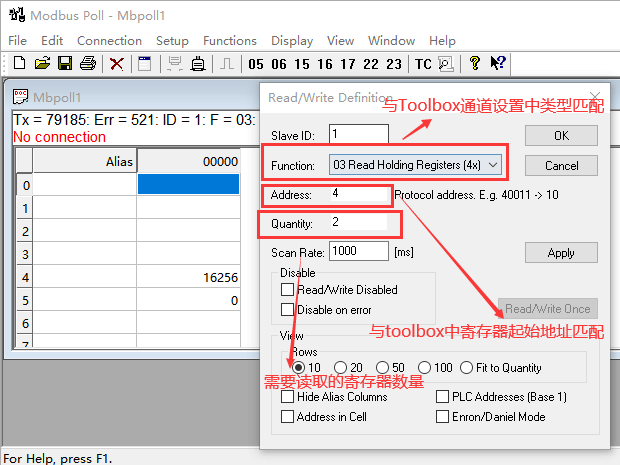Viewport: 620px width, 465px height.
Task: Select the 20 rows radio button
Action: pyautogui.click(x=340, y=368)
